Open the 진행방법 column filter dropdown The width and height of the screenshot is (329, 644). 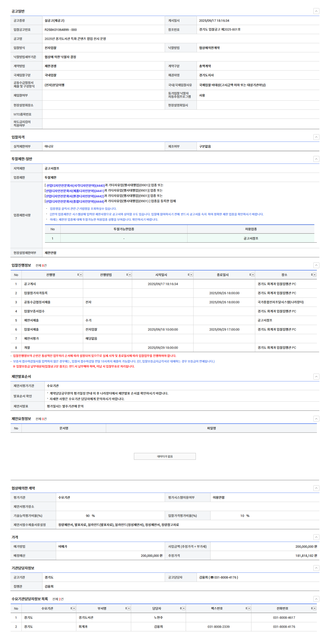click(x=130, y=275)
